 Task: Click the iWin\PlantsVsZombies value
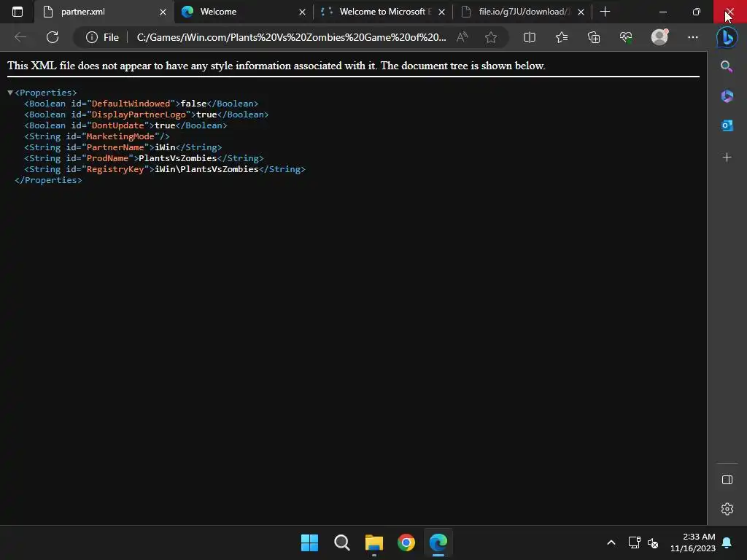tap(206, 169)
